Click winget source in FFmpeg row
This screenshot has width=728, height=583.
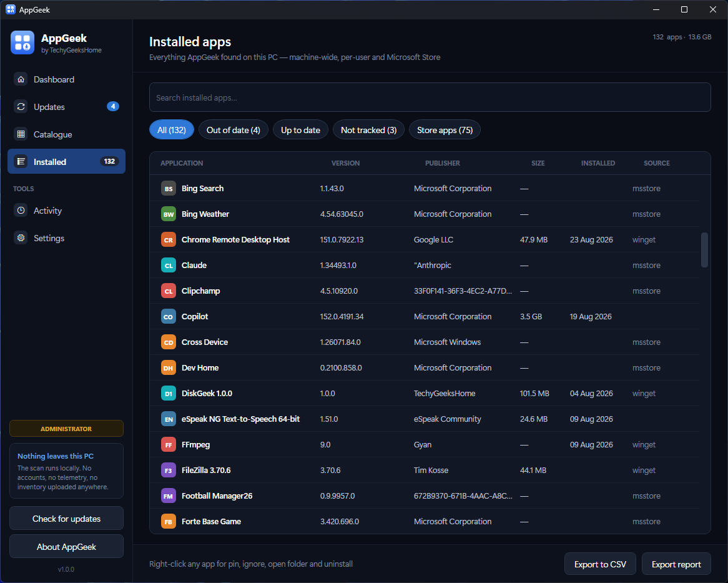644,444
